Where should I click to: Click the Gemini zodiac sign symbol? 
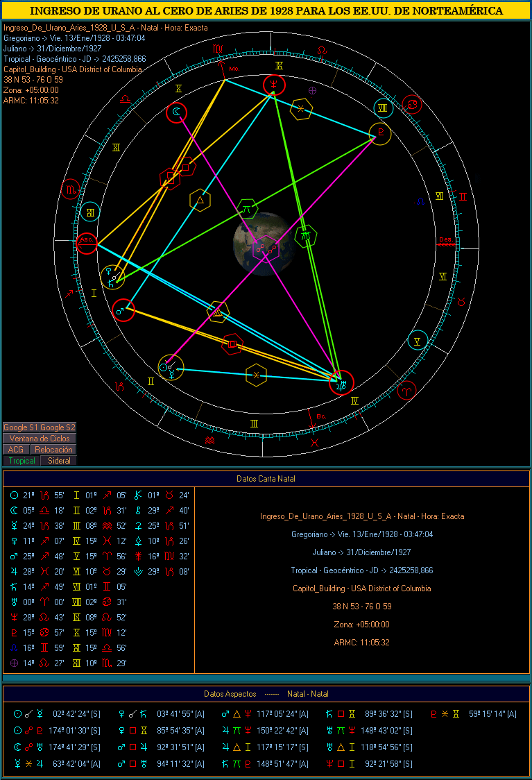point(463,196)
